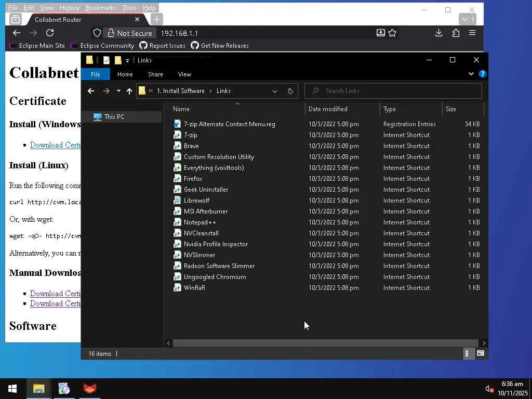Screen dimensions: 532x399
Task: Open Explorer help question mark icon
Action: click(482, 74)
